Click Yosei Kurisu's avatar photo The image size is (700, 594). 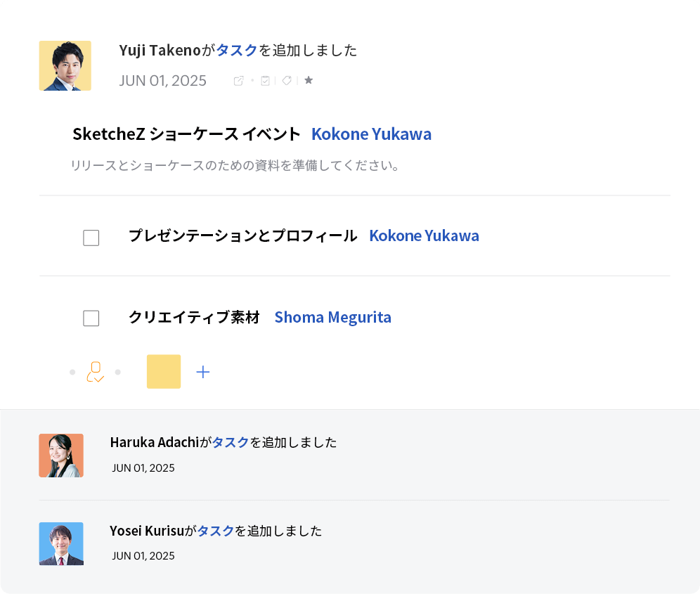click(x=61, y=543)
